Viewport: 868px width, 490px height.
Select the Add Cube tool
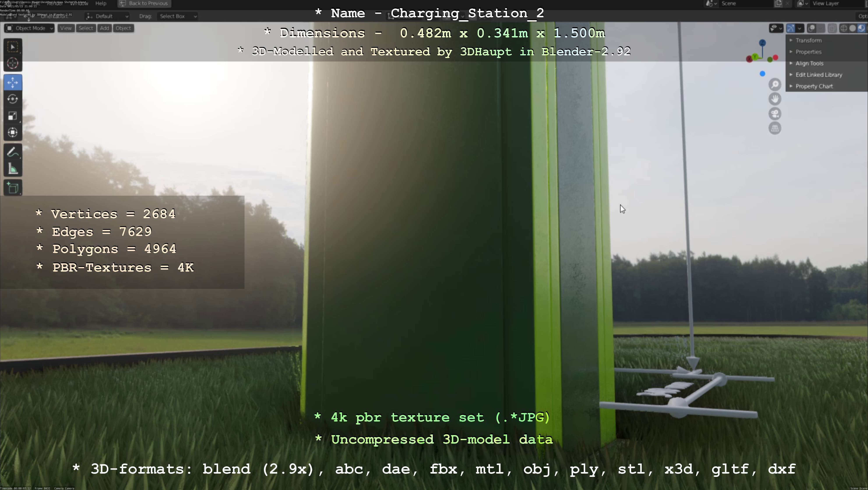coord(13,188)
